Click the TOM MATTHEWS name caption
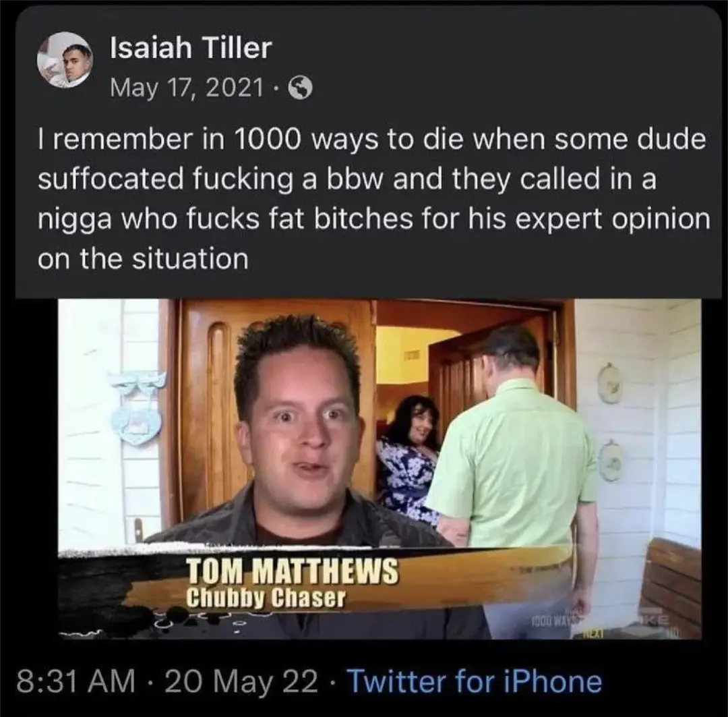This screenshot has width=728, height=717. [292, 570]
